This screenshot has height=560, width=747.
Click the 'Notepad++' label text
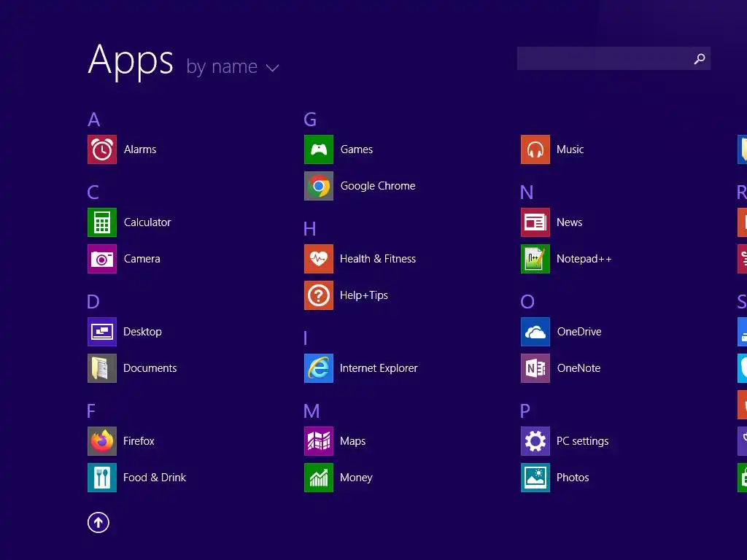[x=584, y=259]
